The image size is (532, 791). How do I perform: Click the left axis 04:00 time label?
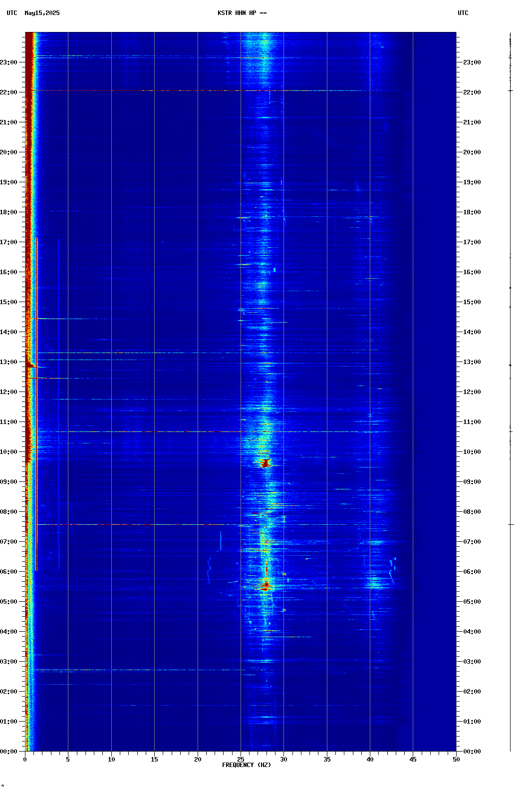point(9,632)
